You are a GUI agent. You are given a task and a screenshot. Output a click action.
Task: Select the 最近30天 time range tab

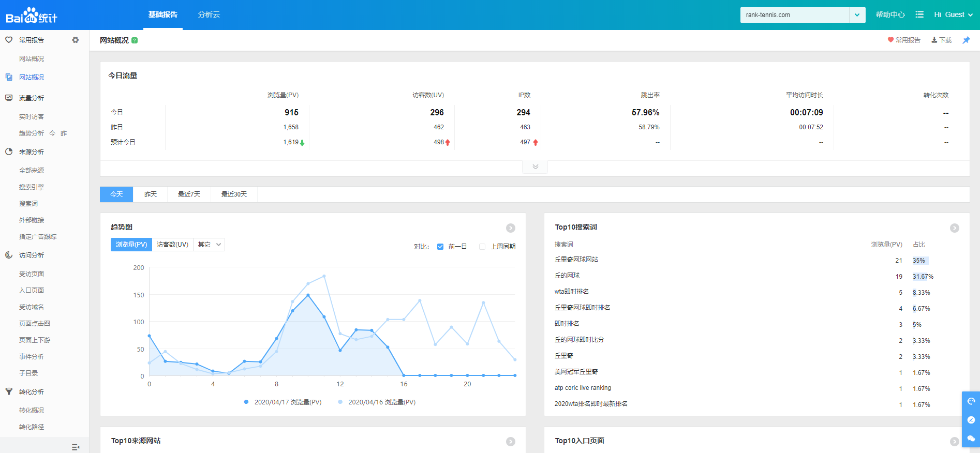pos(234,194)
